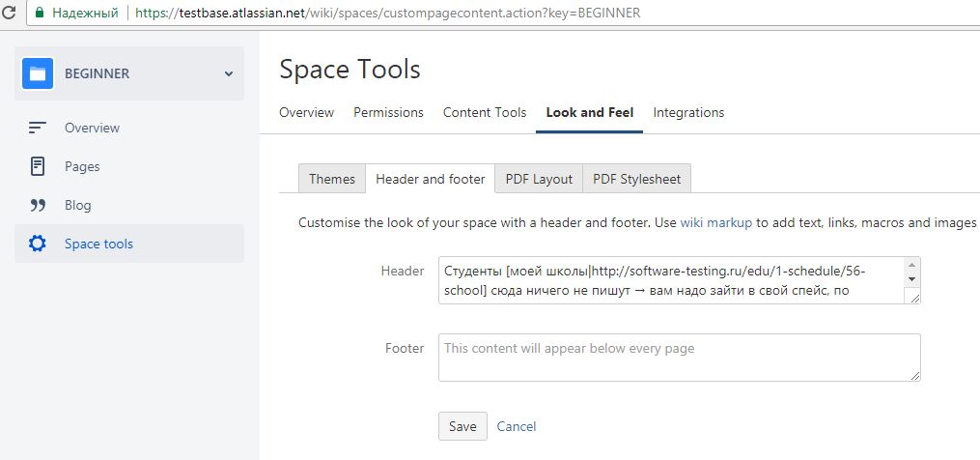Click the Overview lines icon in the sidebar
This screenshot has height=460, width=980.
coord(38,128)
